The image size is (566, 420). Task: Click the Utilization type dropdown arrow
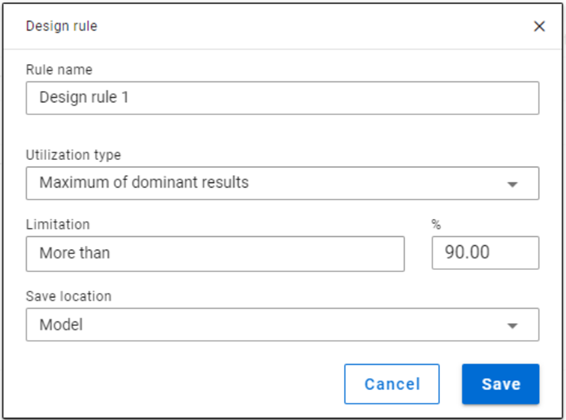[512, 184]
